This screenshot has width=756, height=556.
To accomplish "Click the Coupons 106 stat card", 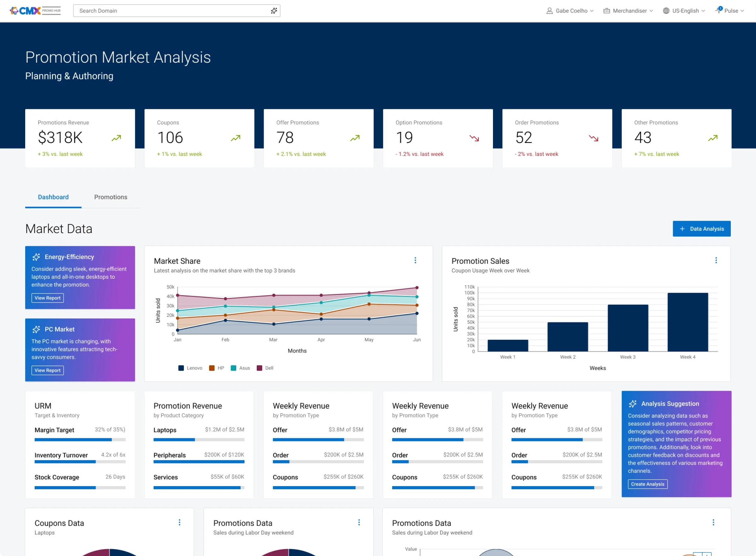I will pos(199,138).
